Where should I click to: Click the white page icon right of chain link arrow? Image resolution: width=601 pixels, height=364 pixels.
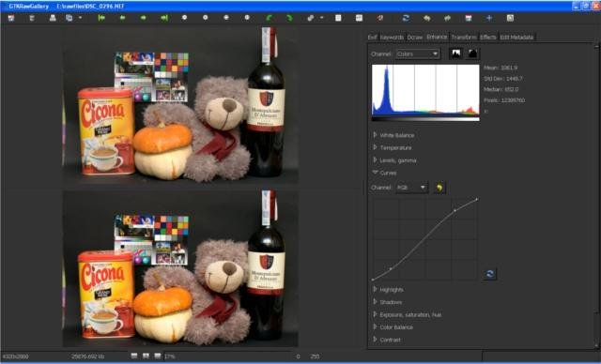[x=338, y=18]
